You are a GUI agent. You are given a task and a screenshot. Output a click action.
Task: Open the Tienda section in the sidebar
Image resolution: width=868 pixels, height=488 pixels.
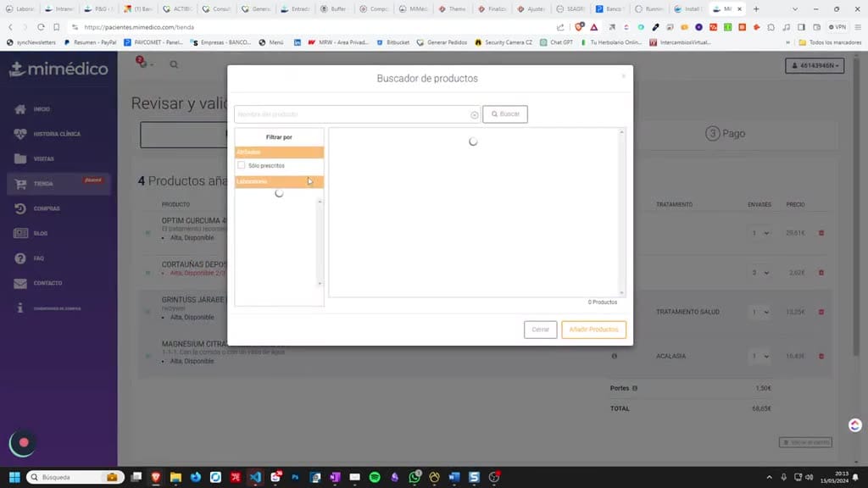tap(58, 184)
